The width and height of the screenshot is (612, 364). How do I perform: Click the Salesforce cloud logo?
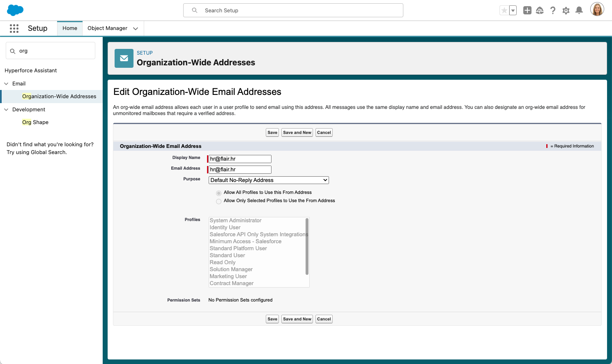pos(15,10)
